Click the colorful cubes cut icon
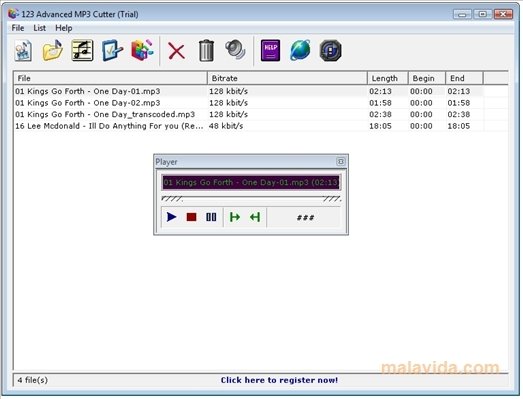 pyautogui.click(x=142, y=51)
